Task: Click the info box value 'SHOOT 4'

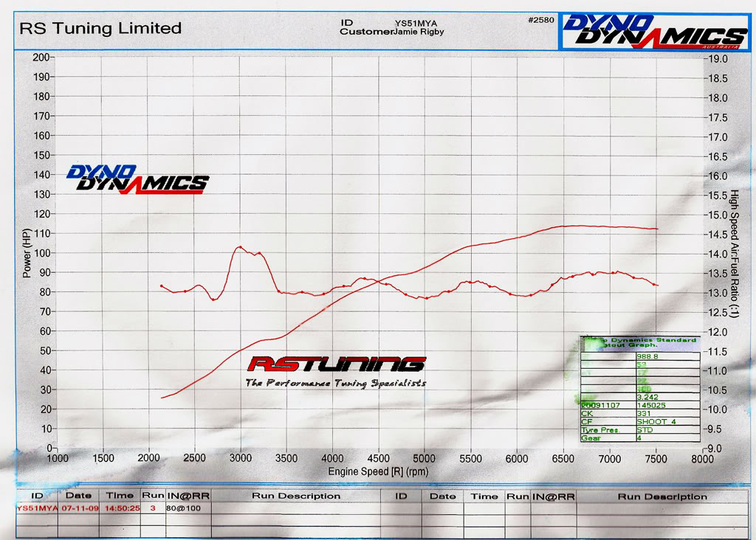Action: tap(656, 421)
